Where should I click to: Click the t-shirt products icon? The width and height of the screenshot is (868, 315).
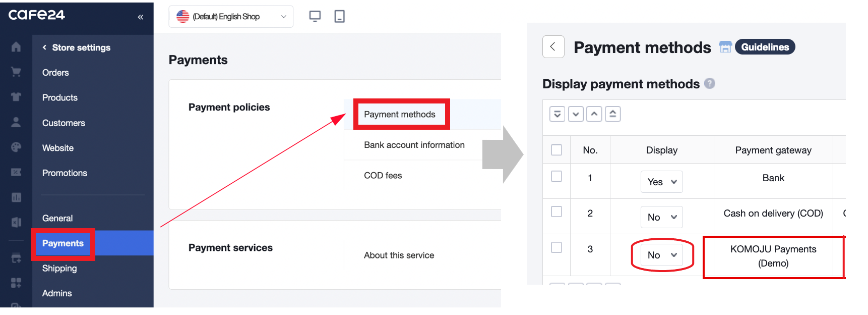click(x=16, y=97)
